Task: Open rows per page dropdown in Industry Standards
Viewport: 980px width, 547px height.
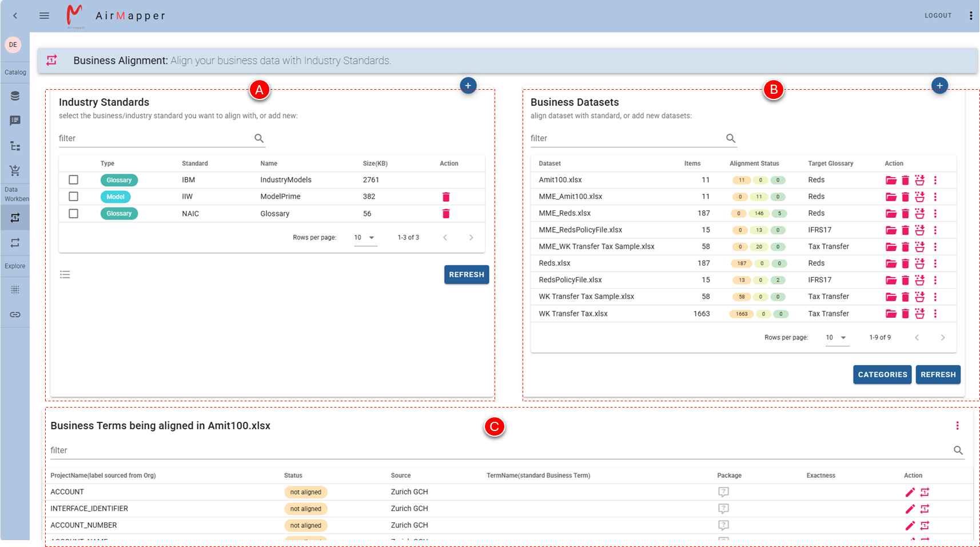Action: [x=365, y=237]
